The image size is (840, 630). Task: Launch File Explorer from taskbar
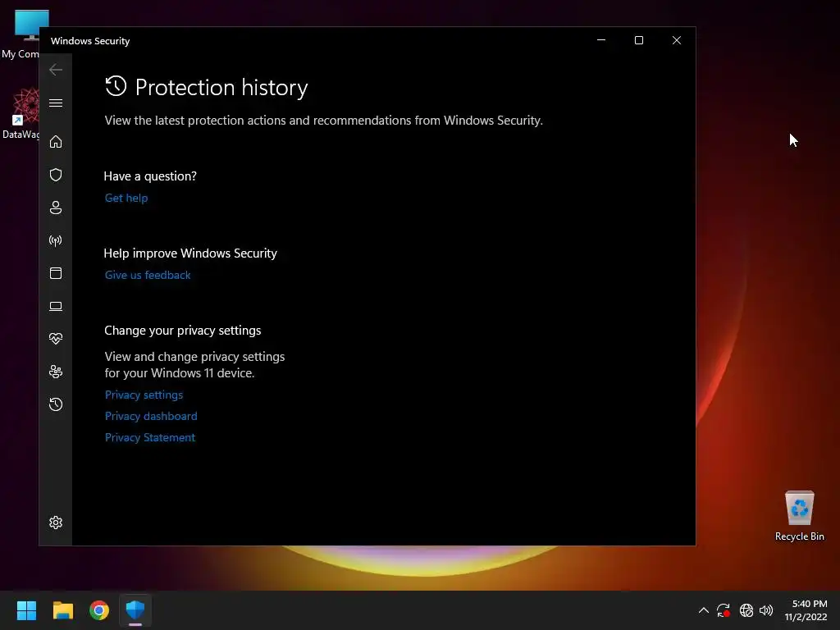pos(62,610)
